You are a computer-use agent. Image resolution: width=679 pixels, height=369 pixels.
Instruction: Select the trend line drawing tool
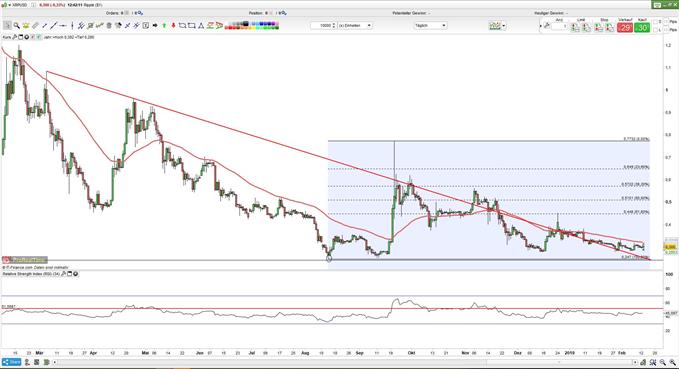point(53,26)
